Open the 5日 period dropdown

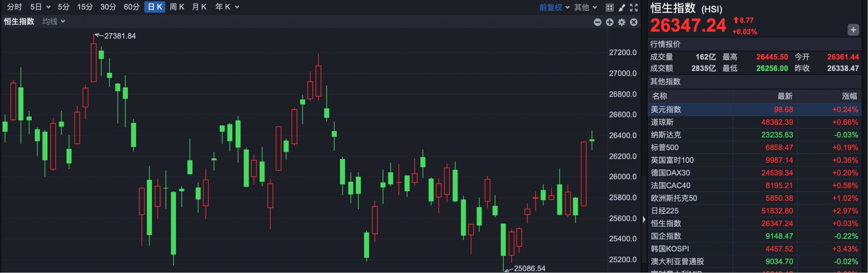pos(40,7)
